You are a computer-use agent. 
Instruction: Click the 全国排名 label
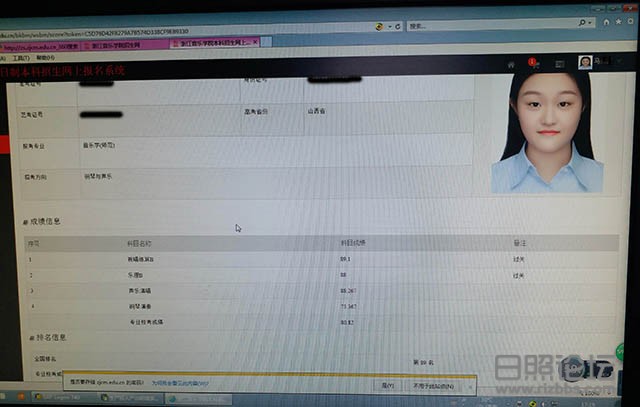pyautogui.click(x=45, y=359)
